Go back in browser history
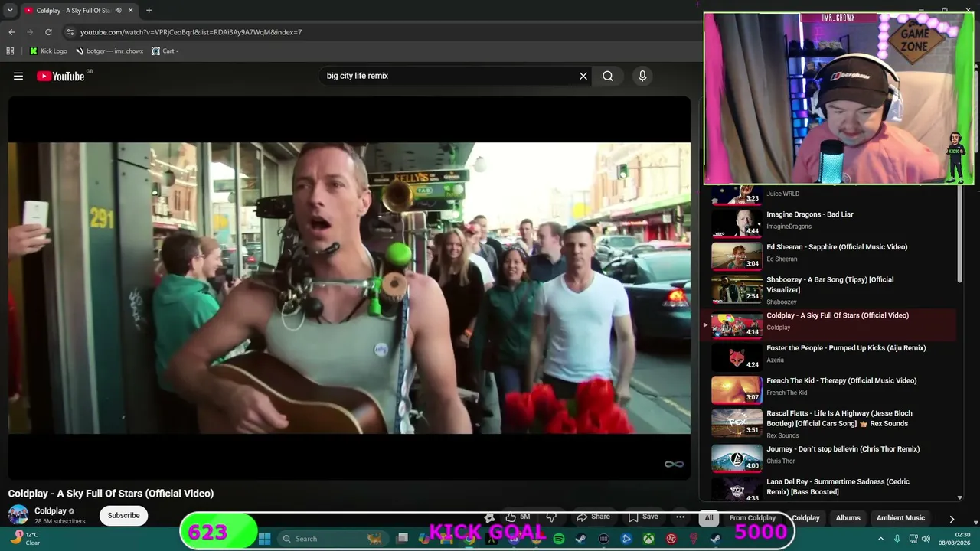Image resolution: width=980 pixels, height=551 pixels. coord(11,32)
